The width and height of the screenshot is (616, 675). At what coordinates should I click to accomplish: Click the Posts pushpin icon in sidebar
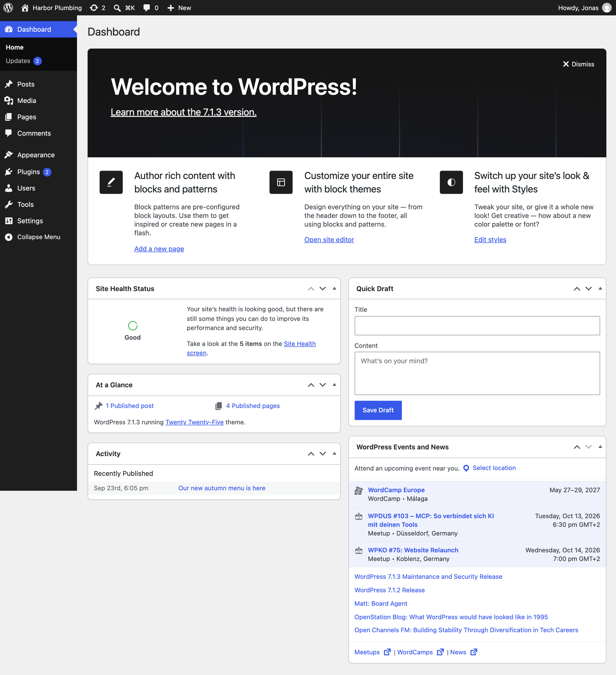[9, 84]
